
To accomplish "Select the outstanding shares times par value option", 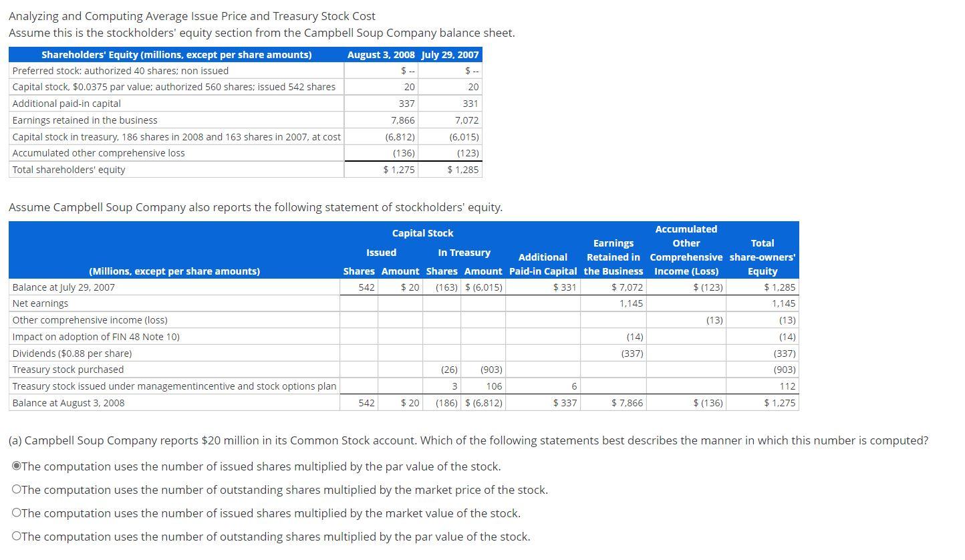I will point(17,537).
